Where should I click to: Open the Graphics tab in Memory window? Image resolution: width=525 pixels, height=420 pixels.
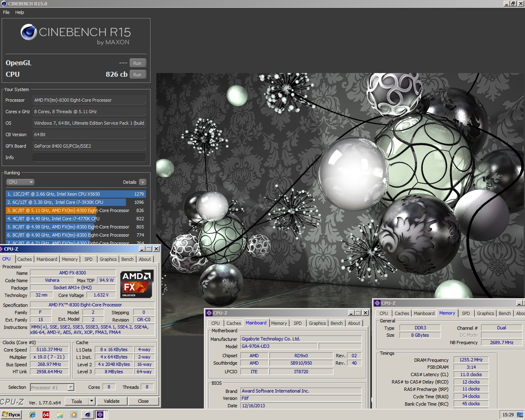click(x=485, y=313)
